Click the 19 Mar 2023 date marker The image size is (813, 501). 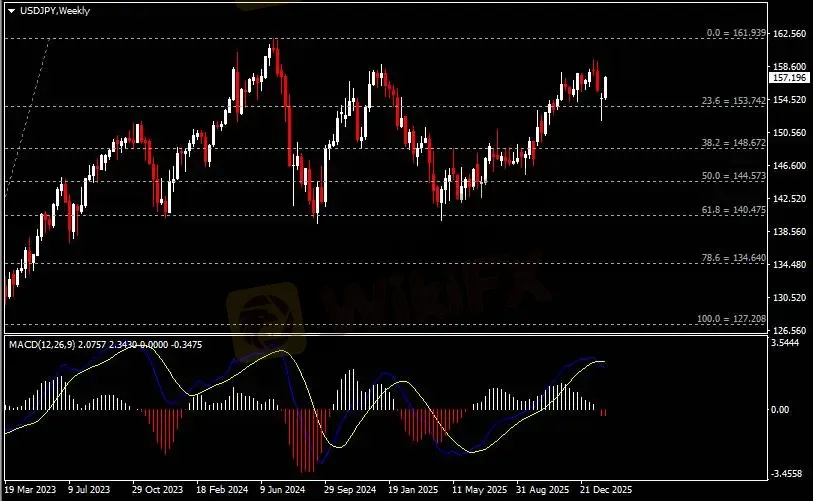30,491
